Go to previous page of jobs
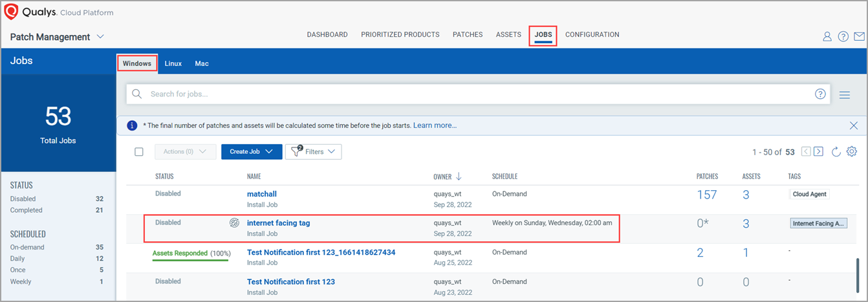 tap(806, 151)
